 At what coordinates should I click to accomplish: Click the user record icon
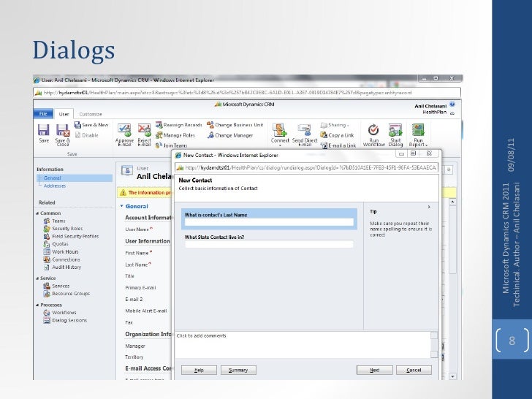[x=127, y=170]
